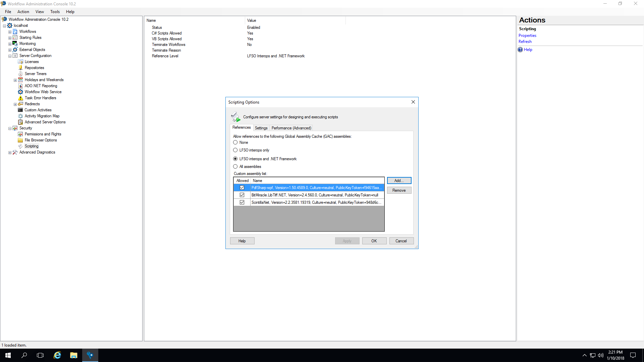Open the Windows Start menu
This screenshot has width=644, height=362.
pyautogui.click(x=8, y=355)
